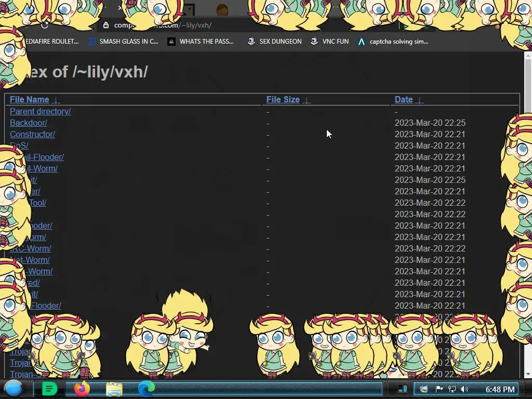Open the green chat app on taskbar
The width and height of the screenshot is (532, 399).
click(49, 389)
